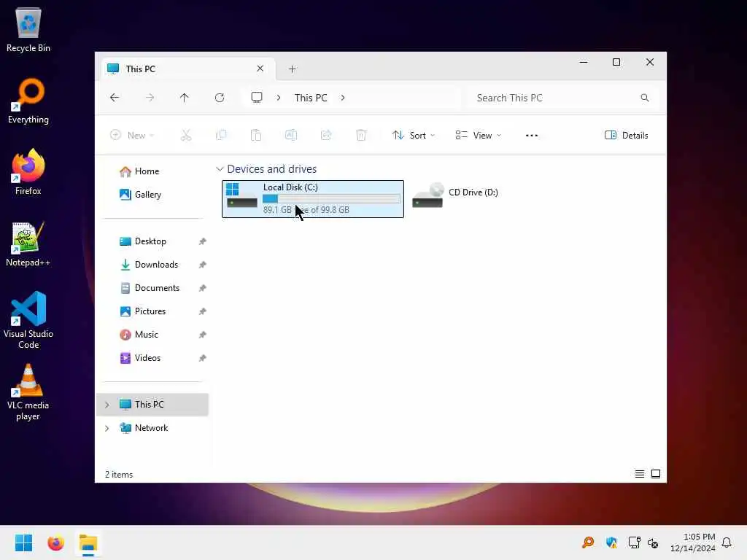Open the See more ellipsis menu

(532, 135)
